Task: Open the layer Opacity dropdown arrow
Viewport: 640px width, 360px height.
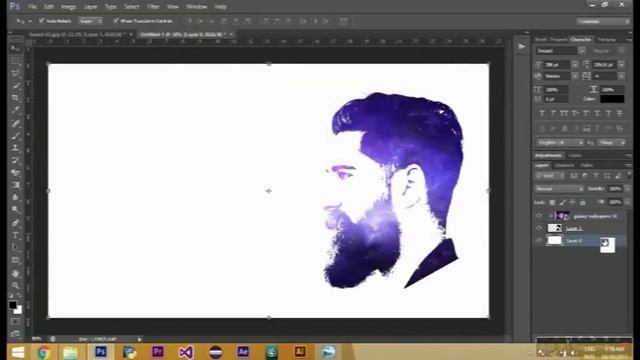Action: (627, 189)
